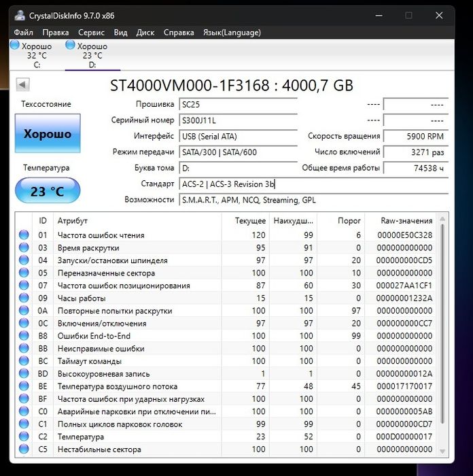Click the status icon for attribute 0A
Image resolution: width=473 pixels, height=476 pixels.
point(24,311)
